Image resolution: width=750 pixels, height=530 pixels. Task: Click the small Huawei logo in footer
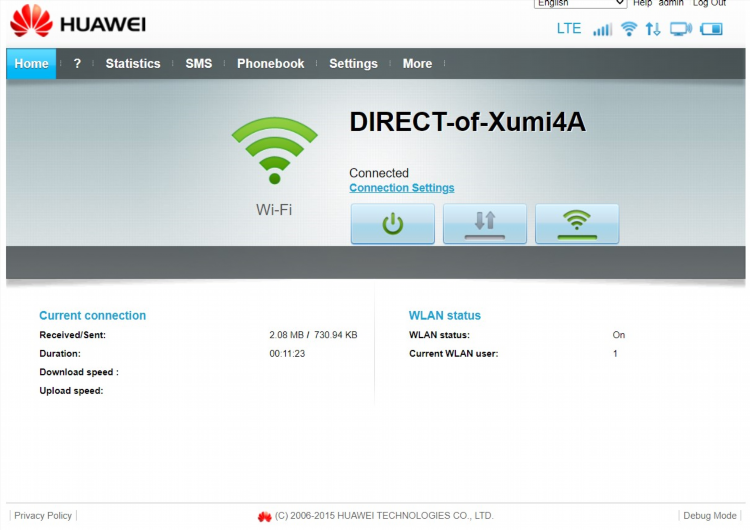(265, 517)
